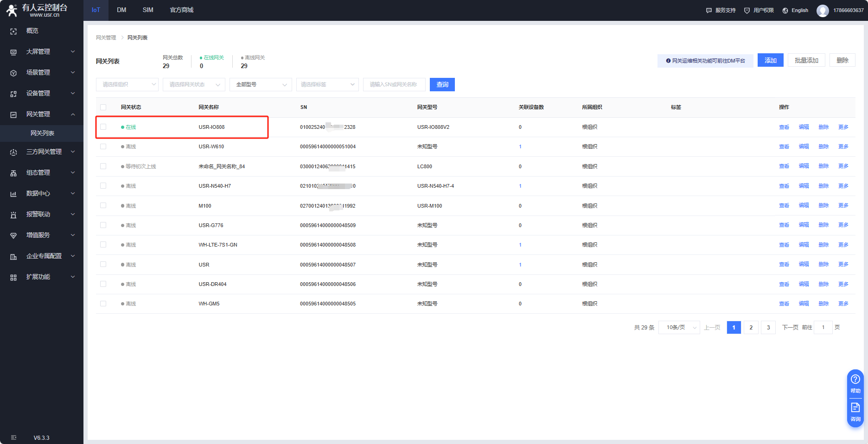Collapse sidebar using bottom menu icon
Screen dimensions: 868x444
tap(13, 438)
